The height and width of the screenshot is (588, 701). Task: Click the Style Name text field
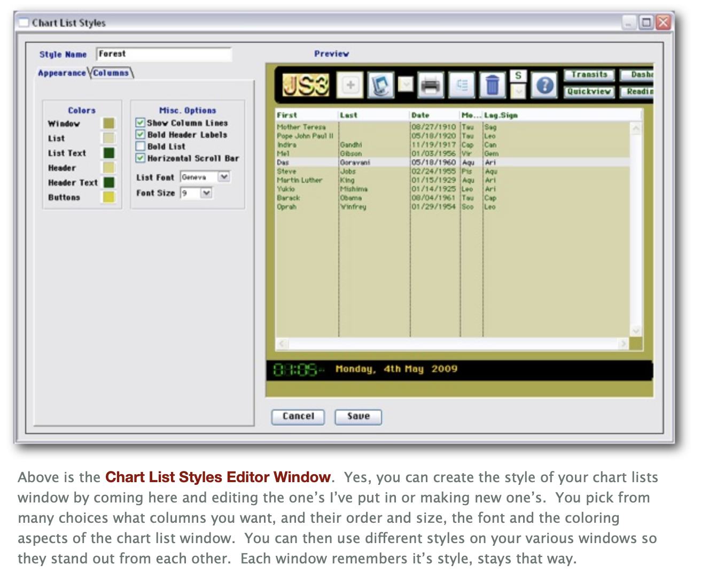[164, 55]
